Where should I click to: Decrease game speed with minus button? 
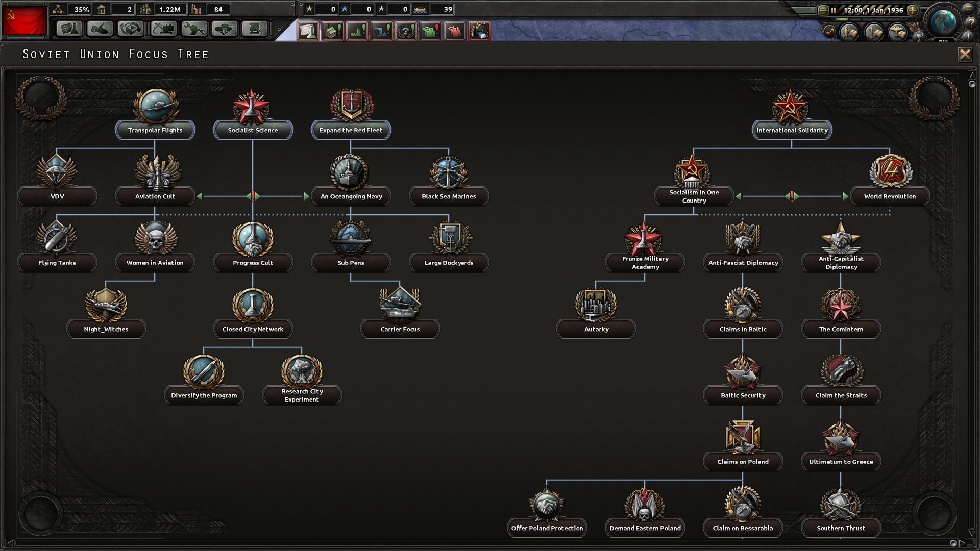point(823,10)
